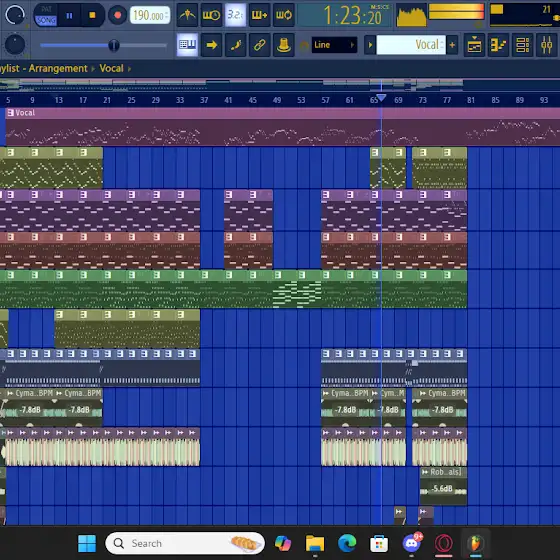Click the output oscilloscope display
Viewport: 560px width, 560px height.
(x=411, y=15)
